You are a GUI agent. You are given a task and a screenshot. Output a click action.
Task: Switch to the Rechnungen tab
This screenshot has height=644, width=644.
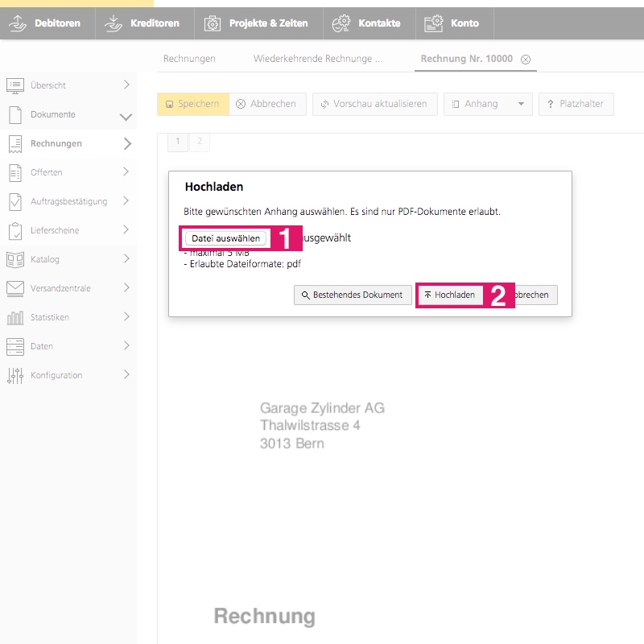point(189,59)
